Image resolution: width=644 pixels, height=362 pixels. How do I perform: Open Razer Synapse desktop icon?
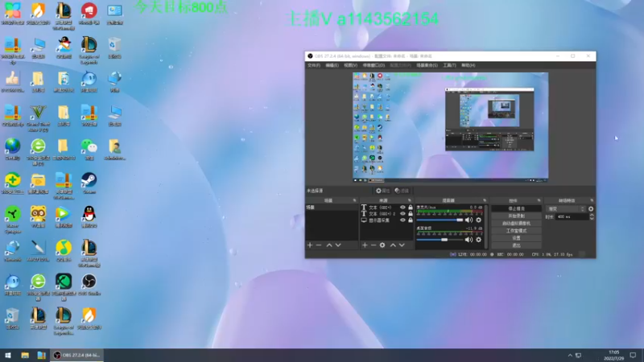pyautogui.click(x=13, y=220)
